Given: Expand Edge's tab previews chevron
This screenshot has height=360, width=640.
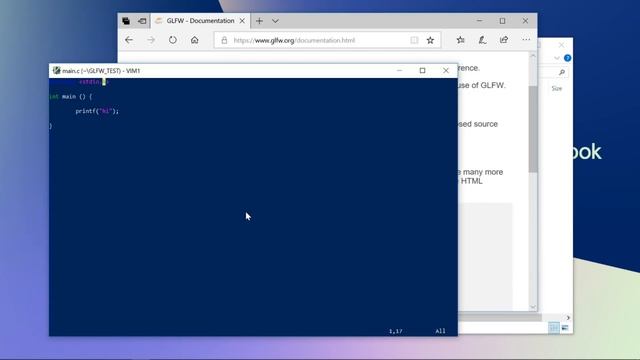Looking at the screenshot, I should (x=275, y=21).
